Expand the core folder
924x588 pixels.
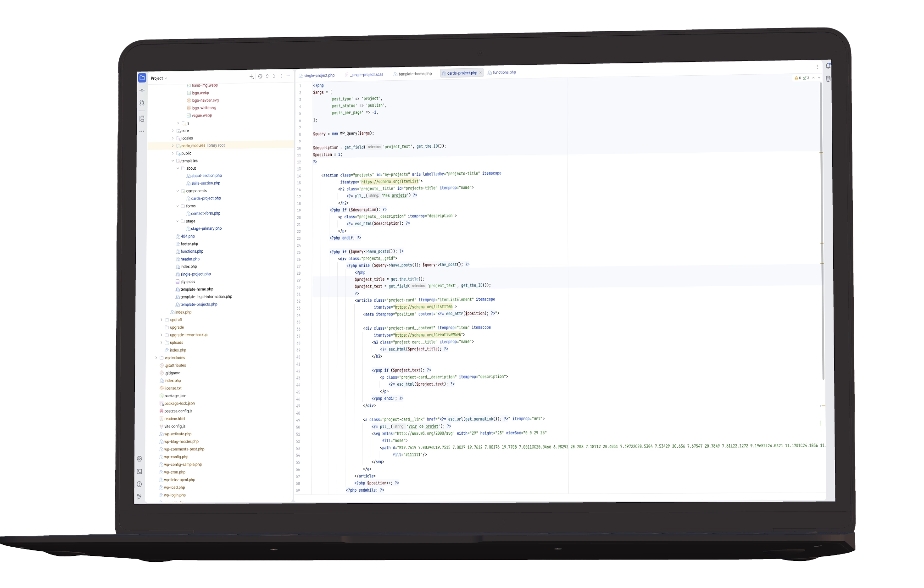click(x=173, y=131)
